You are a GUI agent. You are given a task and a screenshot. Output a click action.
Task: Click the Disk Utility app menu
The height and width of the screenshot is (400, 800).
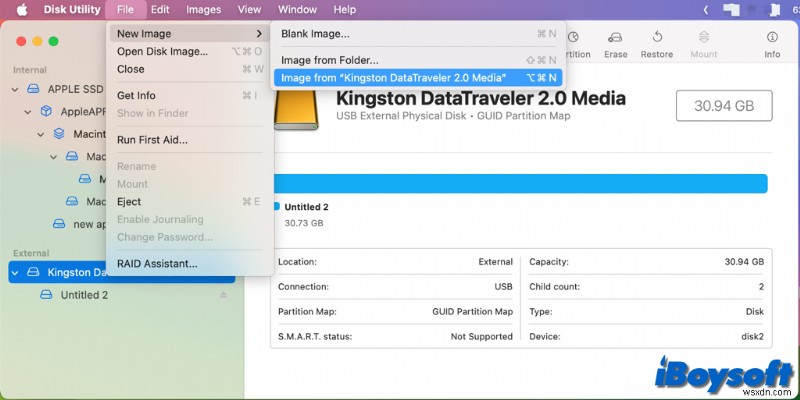72,10
